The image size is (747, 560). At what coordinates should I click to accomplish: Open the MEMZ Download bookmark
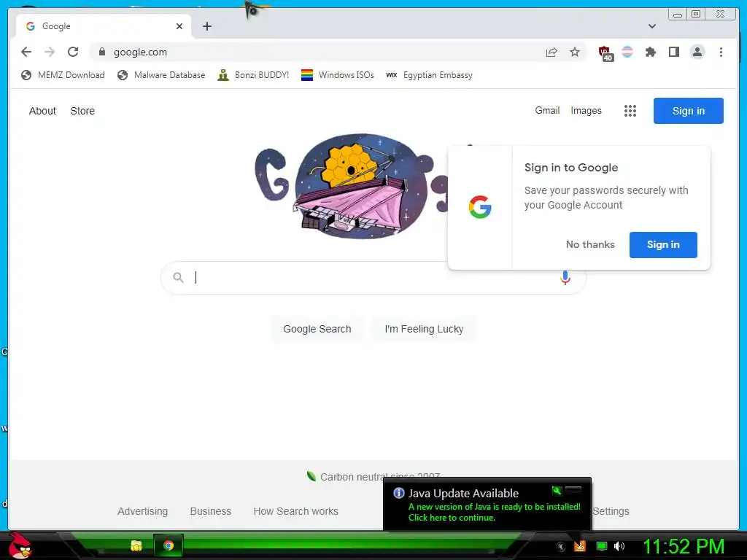coord(63,75)
